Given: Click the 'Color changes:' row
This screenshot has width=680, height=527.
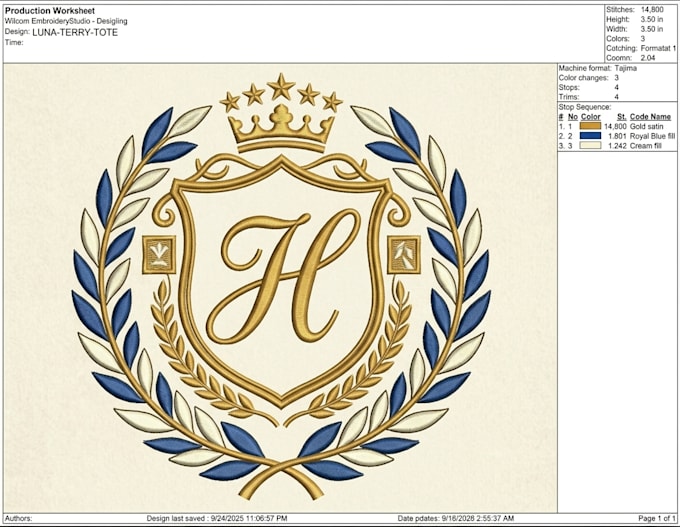Looking at the screenshot, I should point(588,78).
